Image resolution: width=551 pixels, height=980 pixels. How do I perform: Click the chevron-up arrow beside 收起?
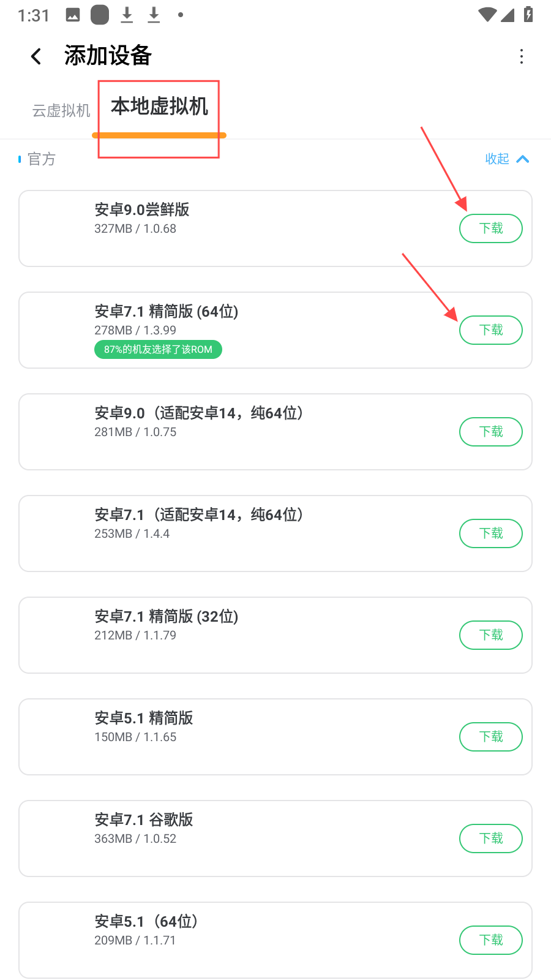coord(523,159)
